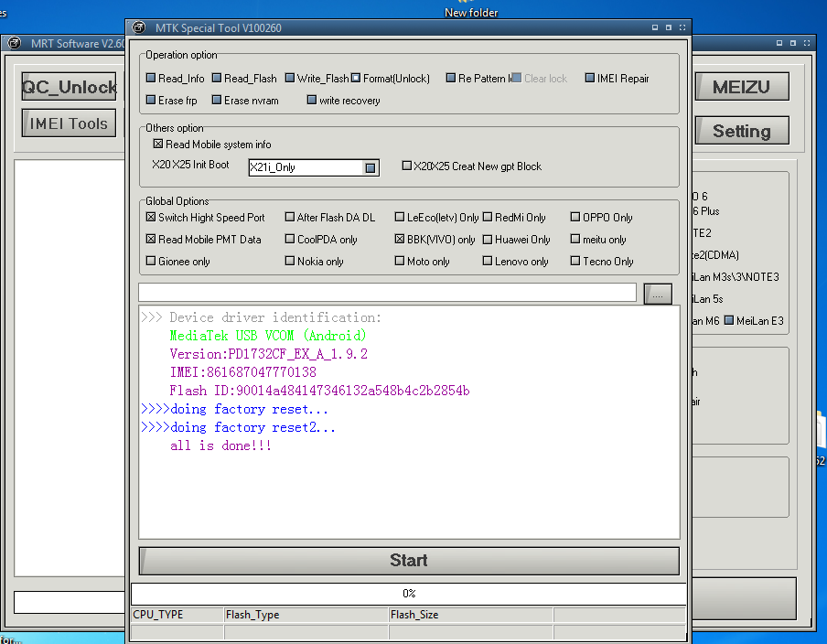
Task: Uncheck the BBK(VIVO) only checkbox
Action: point(399,239)
